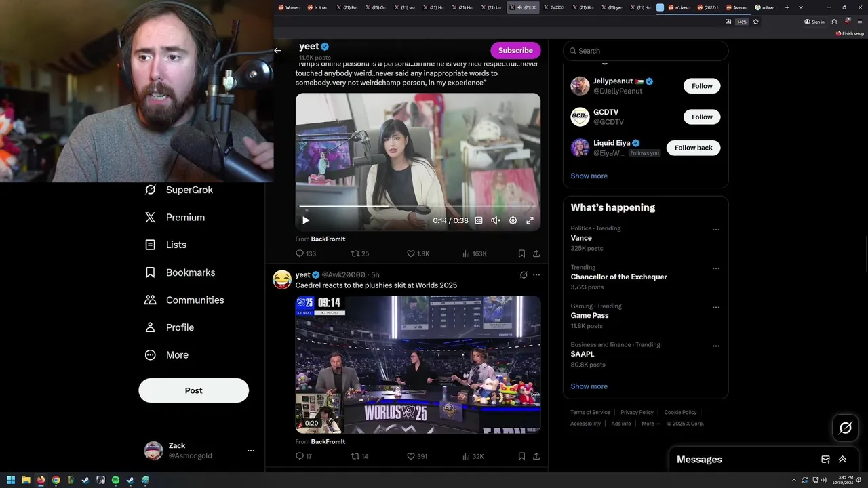Reply to the first post with 133 comments
Image resolution: width=868 pixels, height=488 pixels.
click(x=306, y=253)
